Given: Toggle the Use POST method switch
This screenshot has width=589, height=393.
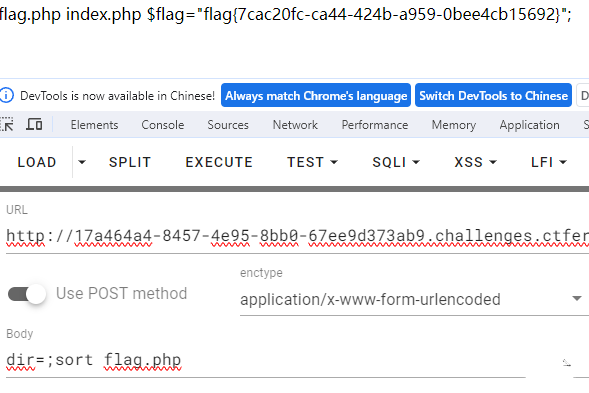Looking at the screenshot, I should (x=27, y=294).
